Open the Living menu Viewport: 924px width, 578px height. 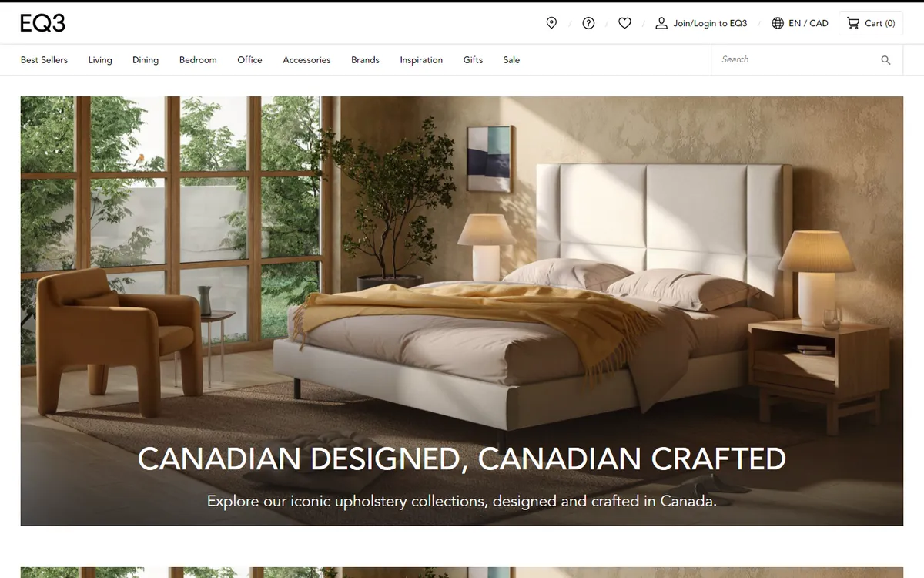coord(100,60)
